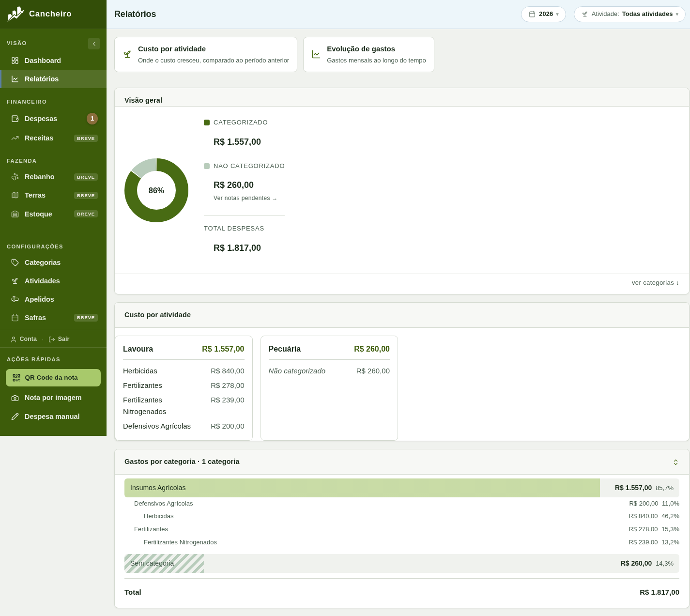Open Categorias settings page
The image size is (690, 616).
tap(53, 262)
